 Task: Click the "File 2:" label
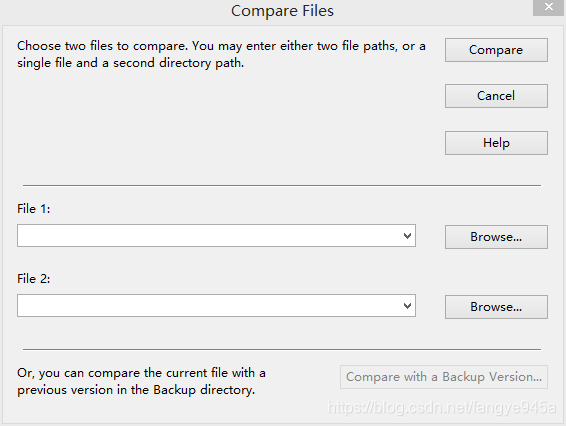click(x=34, y=279)
